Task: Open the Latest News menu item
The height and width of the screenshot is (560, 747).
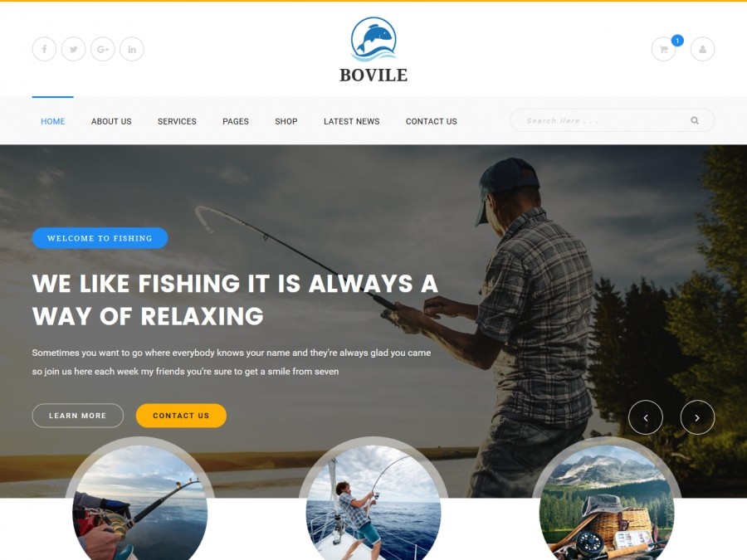Action: coord(352,121)
